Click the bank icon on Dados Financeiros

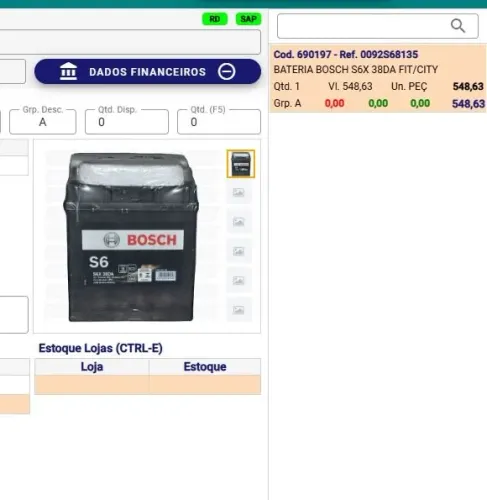[68, 71]
